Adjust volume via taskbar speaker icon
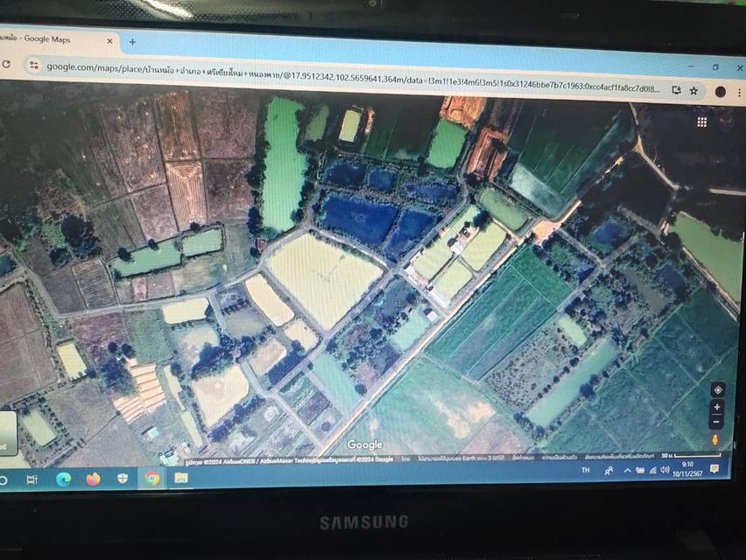Viewport: 746px width, 560px height. coord(665,471)
